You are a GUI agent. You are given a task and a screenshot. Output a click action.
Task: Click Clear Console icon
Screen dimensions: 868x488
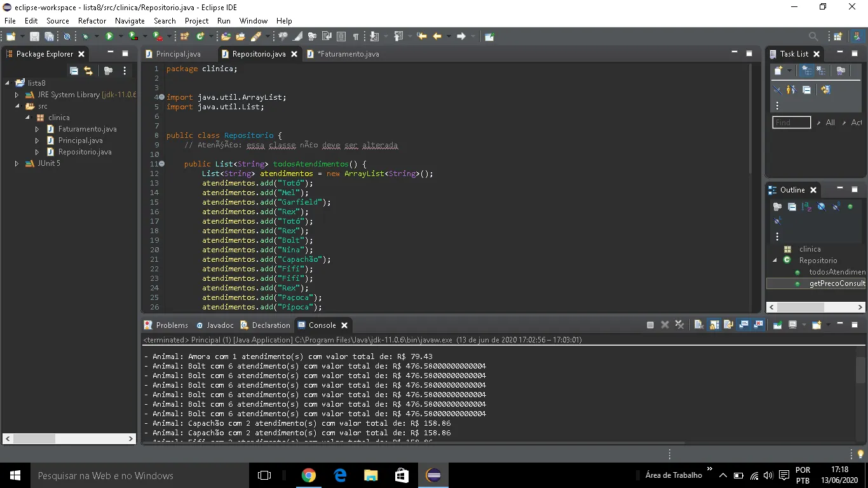pyautogui.click(x=698, y=325)
